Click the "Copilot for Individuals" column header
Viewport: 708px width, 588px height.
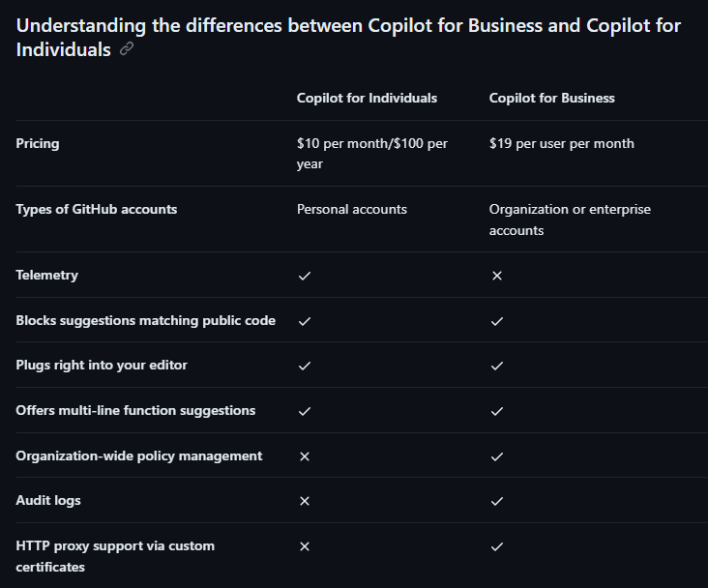[367, 98]
